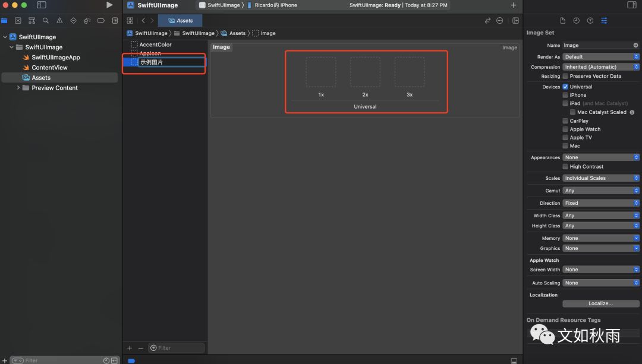Check the iPad device checkbox
Image resolution: width=642 pixels, height=364 pixels.
click(565, 103)
